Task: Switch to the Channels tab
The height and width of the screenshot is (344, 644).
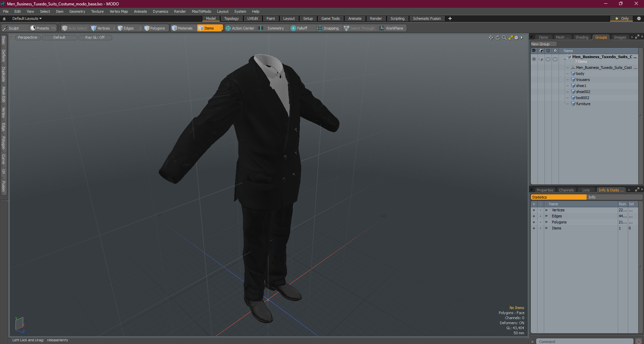Action: click(x=566, y=190)
